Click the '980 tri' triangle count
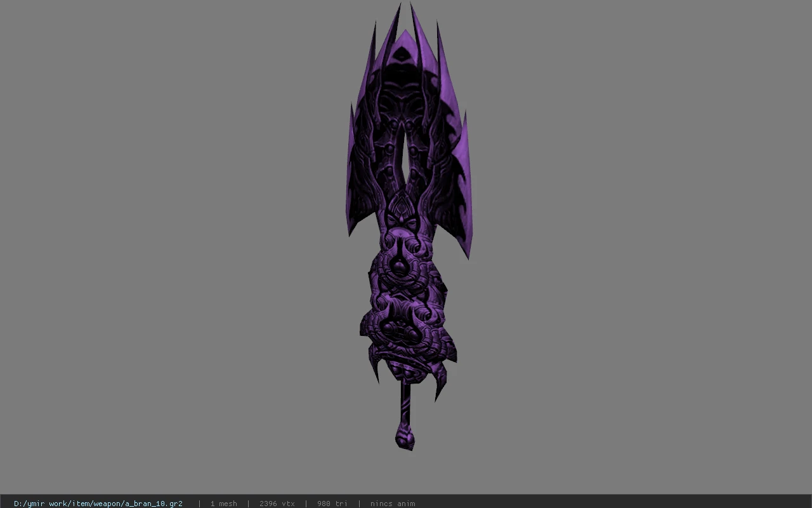812x508 pixels. click(x=332, y=504)
